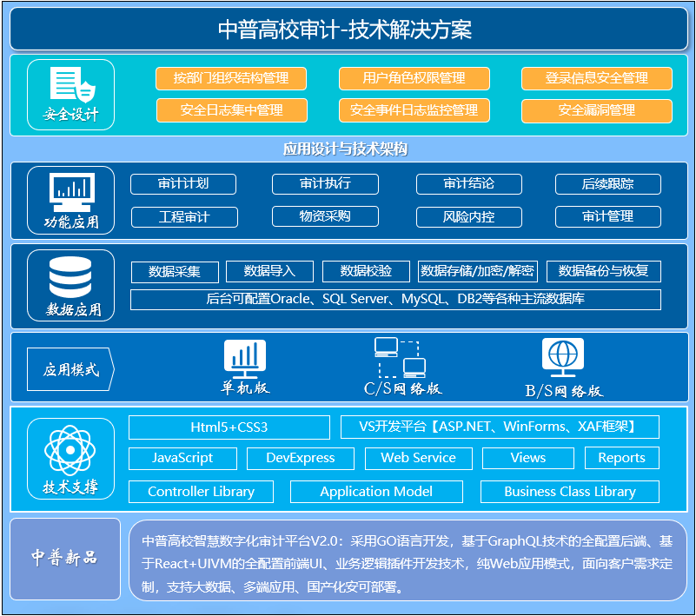Image resolution: width=696 pixels, height=616 pixels.
Task: Open the 审计计划 module
Action: click(x=183, y=183)
